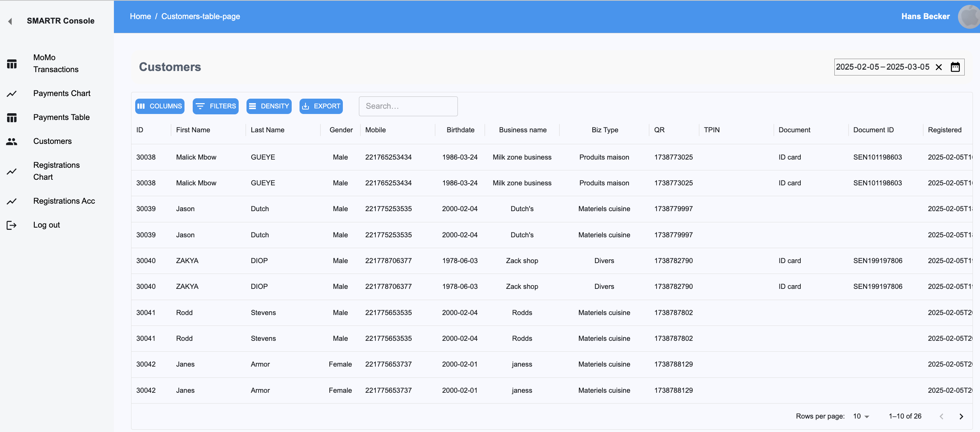This screenshot has height=432, width=980.
Task: Open the DENSITY options menu
Action: point(269,106)
